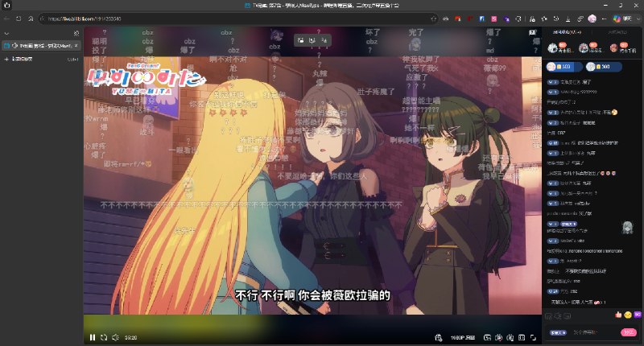Select the bilibili live vertical tab
The height and width of the screenshot is (346, 644).
pyautogui.click(x=41, y=46)
